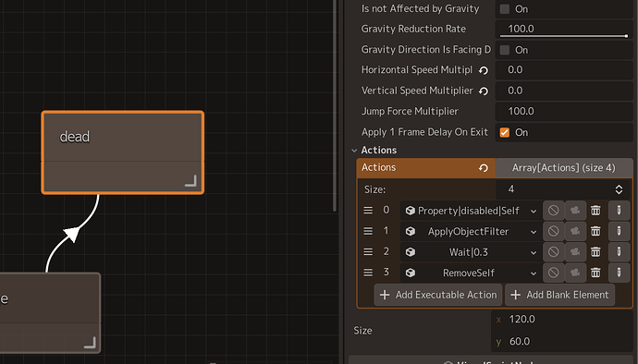
Task: Click the drag handle of action row 3
Action: click(x=368, y=273)
